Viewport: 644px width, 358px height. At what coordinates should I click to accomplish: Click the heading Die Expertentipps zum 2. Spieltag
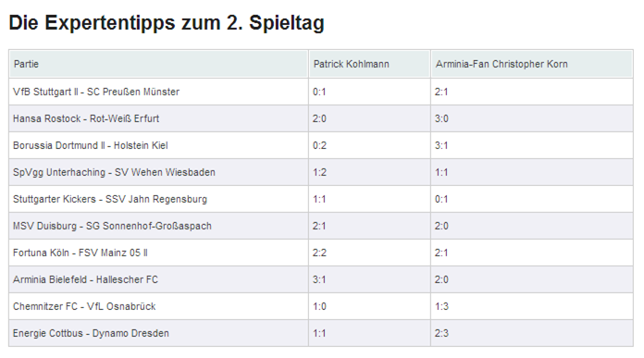coord(167,23)
